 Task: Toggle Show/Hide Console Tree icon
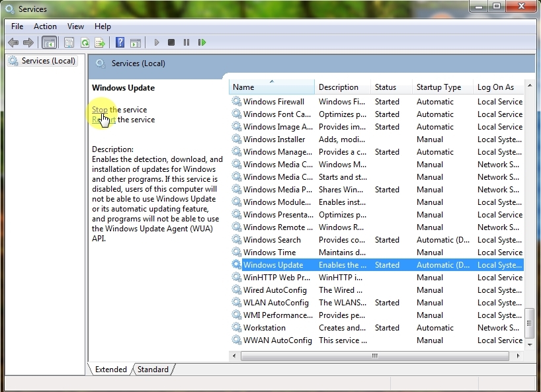(49, 43)
